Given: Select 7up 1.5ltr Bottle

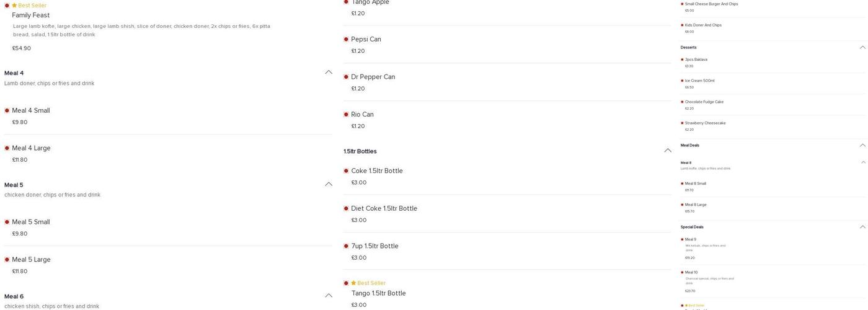Looking at the screenshot, I should click(x=374, y=246).
